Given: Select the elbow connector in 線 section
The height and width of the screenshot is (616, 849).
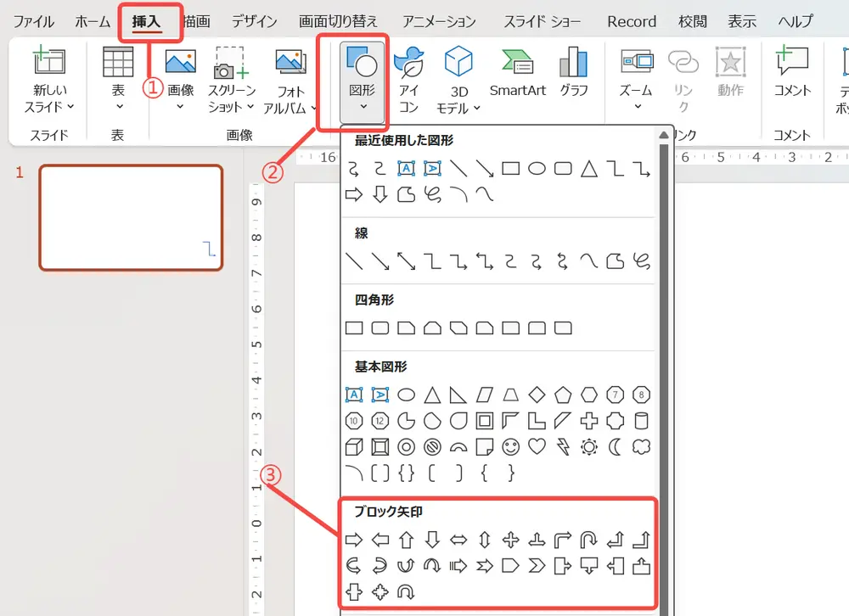Looking at the screenshot, I should click(432, 261).
